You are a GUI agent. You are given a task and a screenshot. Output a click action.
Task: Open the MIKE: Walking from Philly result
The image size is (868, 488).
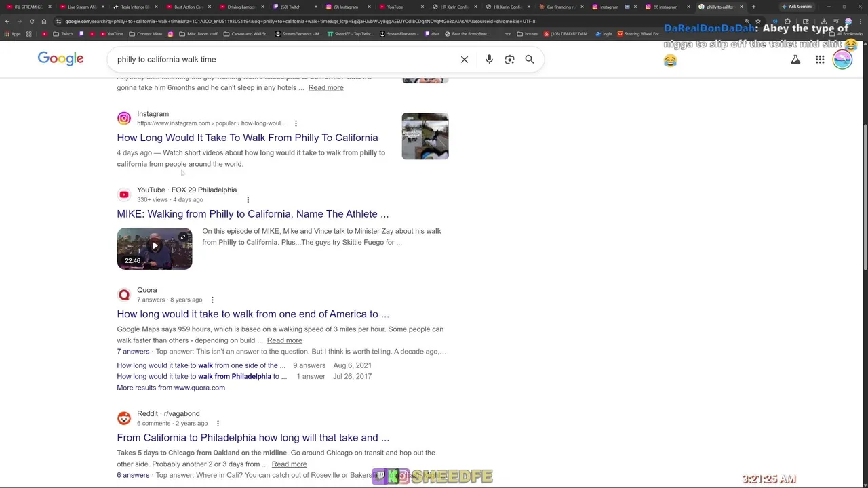(252, 214)
